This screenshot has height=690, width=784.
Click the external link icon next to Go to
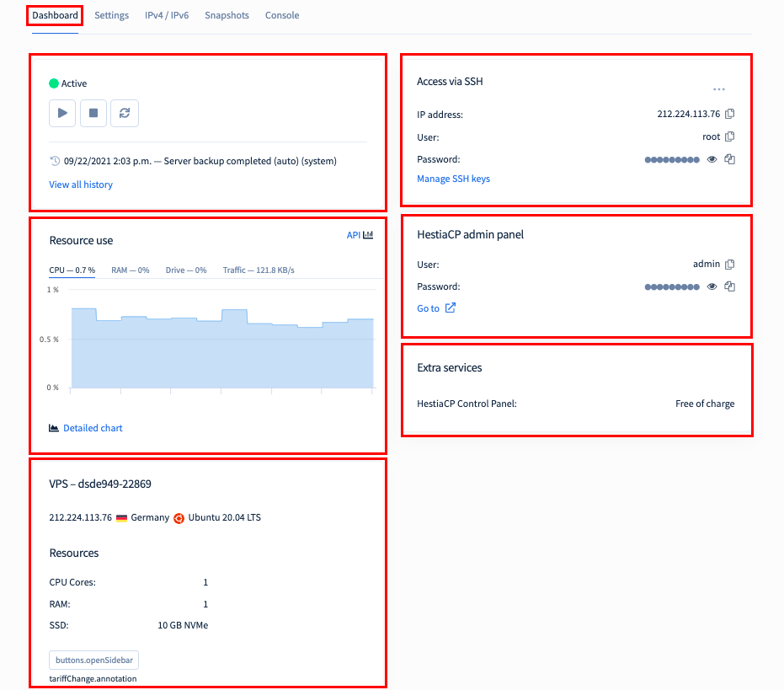pyautogui.click(x=450, y=308)
